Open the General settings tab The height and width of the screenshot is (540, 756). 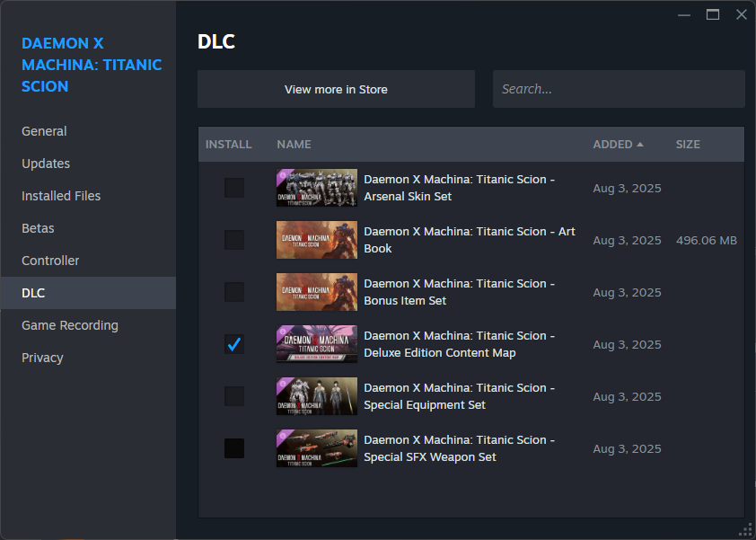point(88,131)
